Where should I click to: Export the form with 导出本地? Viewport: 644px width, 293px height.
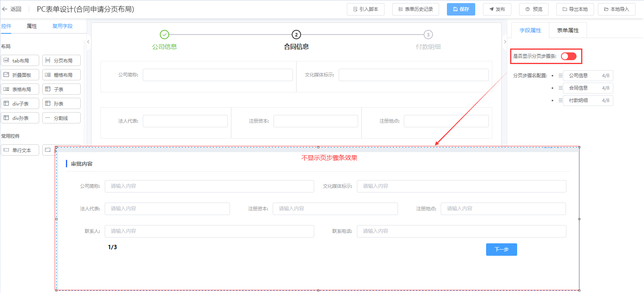click(x=575, y=9)
